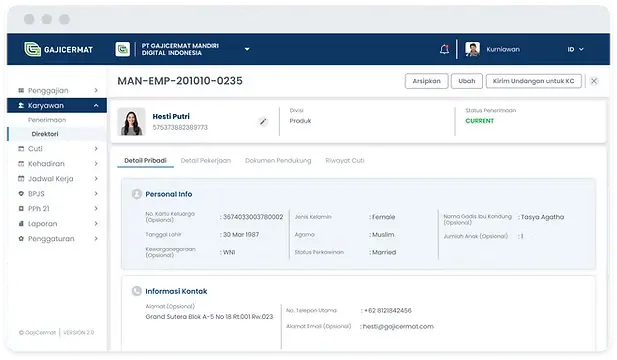The image size is (617, 360).
Task: Click Kurniawan's profile avatar
Action: (472, 49)
